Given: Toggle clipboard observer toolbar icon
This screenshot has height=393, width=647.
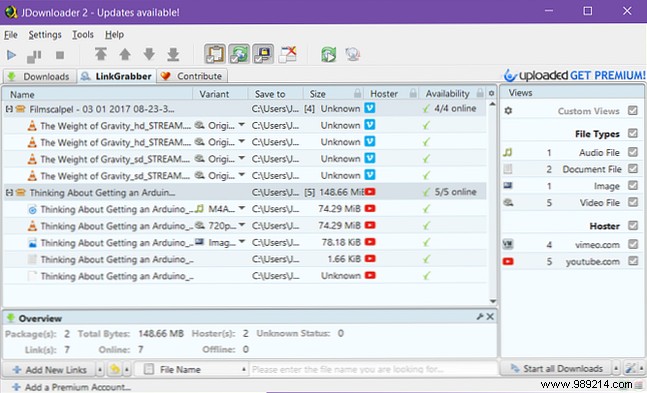Looking at the screenshot, I should (x=215, y=54).
